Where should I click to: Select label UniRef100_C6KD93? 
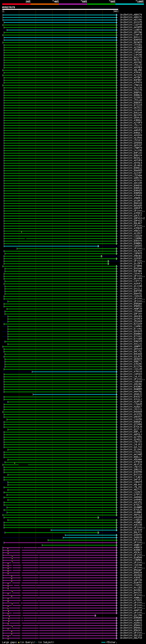[131, 246]
